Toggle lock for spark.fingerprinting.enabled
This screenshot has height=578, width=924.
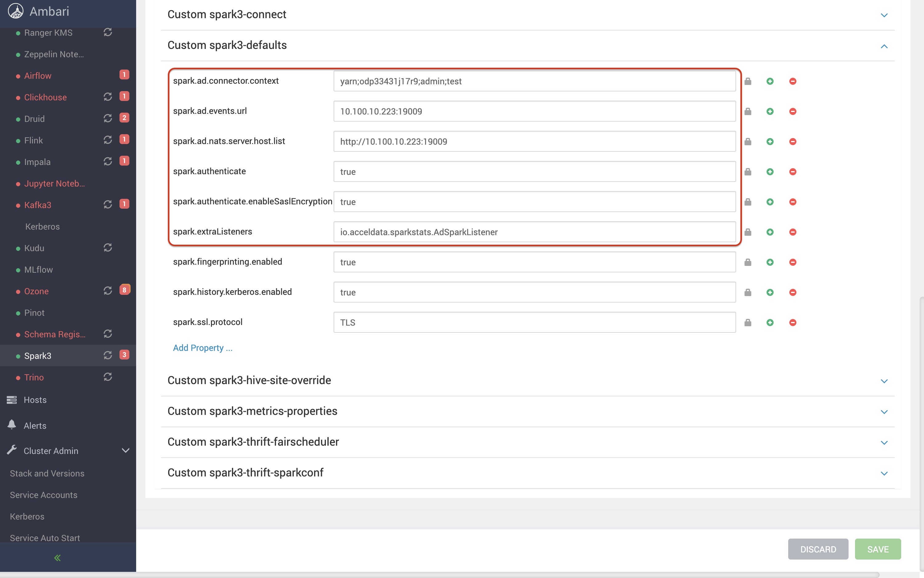click(x=748, y=262)
